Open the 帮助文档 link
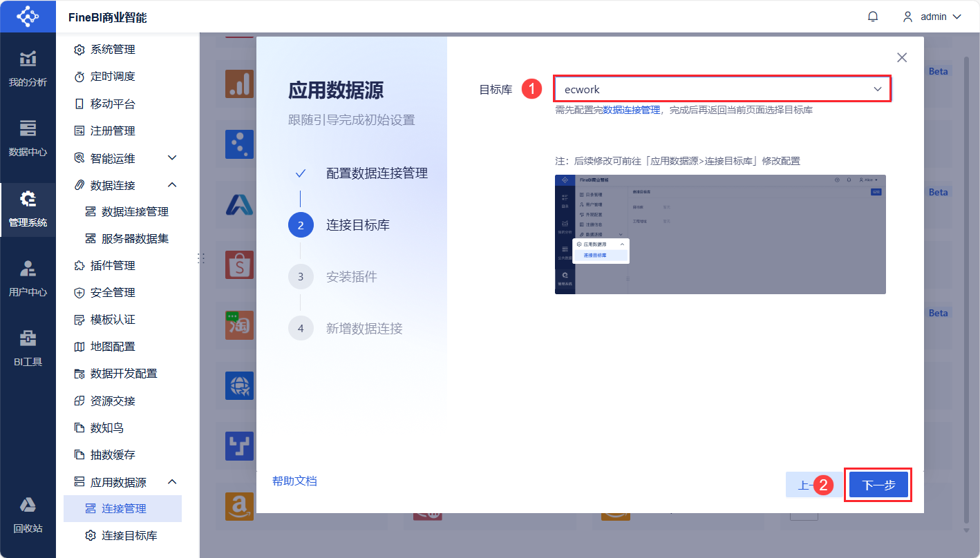Image resolution: width=980 pixels, height=558 pixels. click(x=294, y=481)
